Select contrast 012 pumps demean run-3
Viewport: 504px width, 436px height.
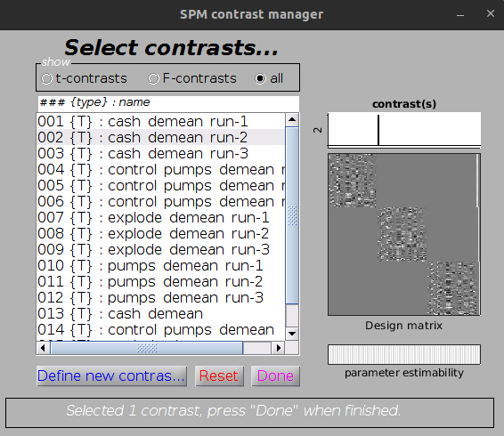pyautogui.click(x=160, y=297)
